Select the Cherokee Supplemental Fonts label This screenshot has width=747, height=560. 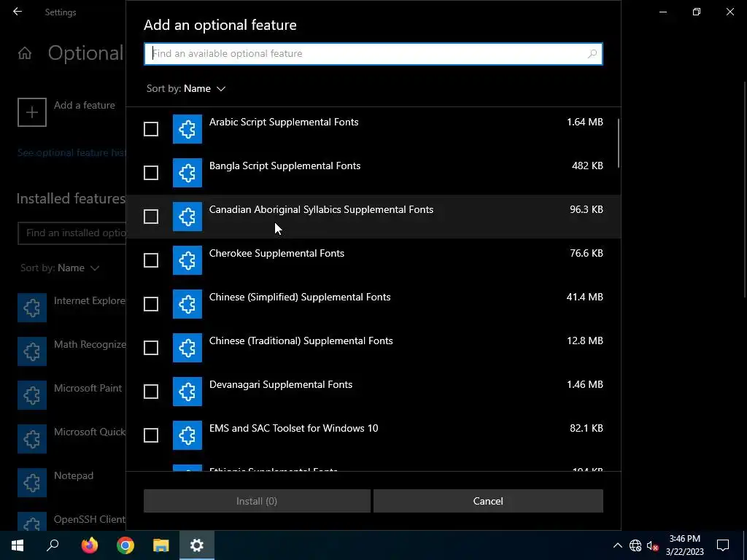(x=276, y=253)
